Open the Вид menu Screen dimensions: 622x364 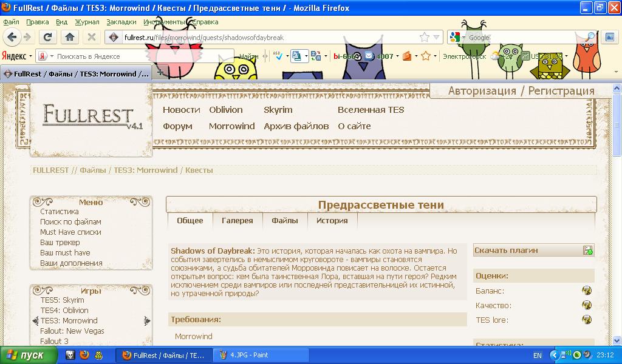(x=61, y=22)
